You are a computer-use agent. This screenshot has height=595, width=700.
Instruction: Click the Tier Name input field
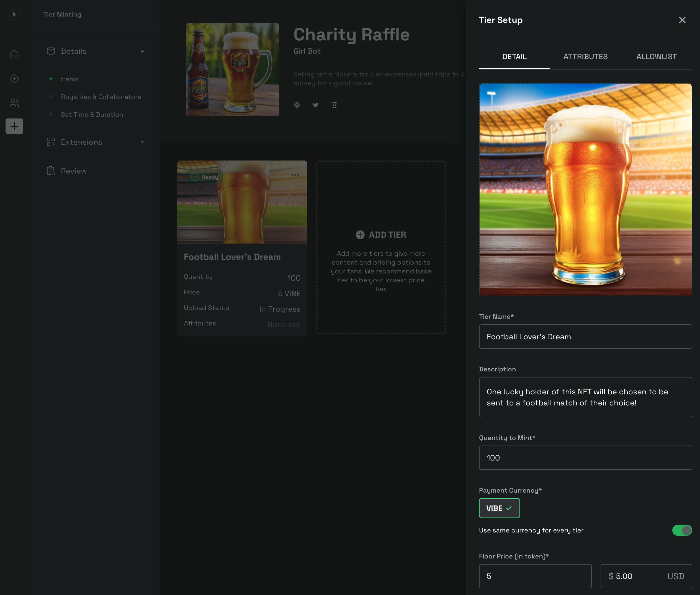pos(585,337)
